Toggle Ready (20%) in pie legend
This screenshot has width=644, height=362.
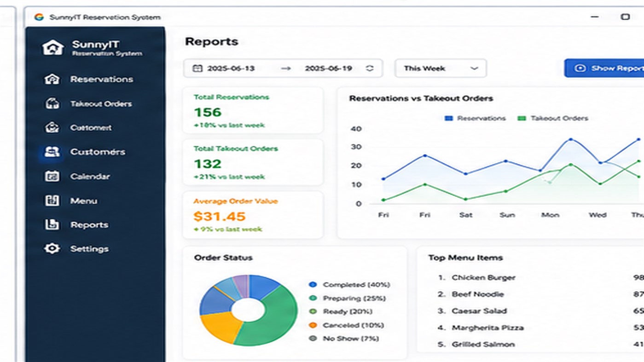[341, 311]
